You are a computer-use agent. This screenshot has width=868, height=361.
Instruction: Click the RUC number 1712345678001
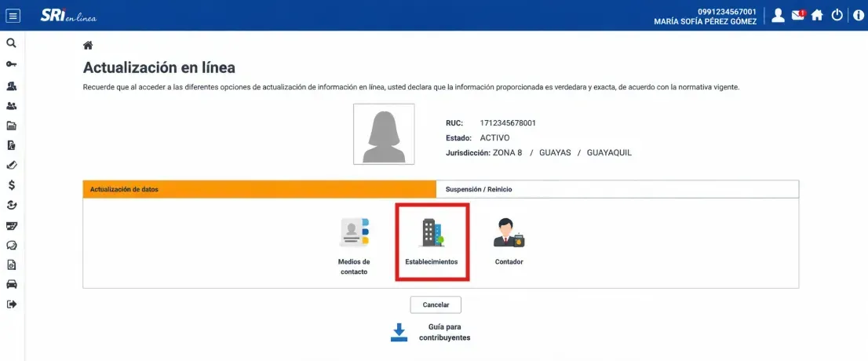point(508,123)
